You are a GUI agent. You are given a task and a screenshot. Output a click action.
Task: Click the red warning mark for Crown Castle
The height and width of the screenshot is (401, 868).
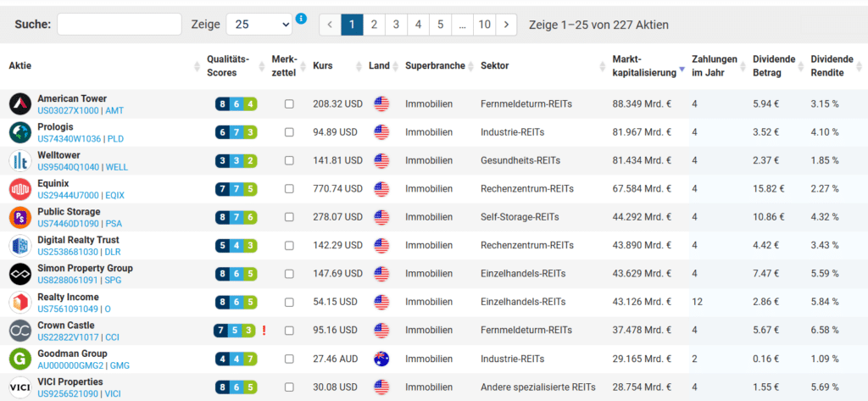pyautogui.click(x=264, y=331)
